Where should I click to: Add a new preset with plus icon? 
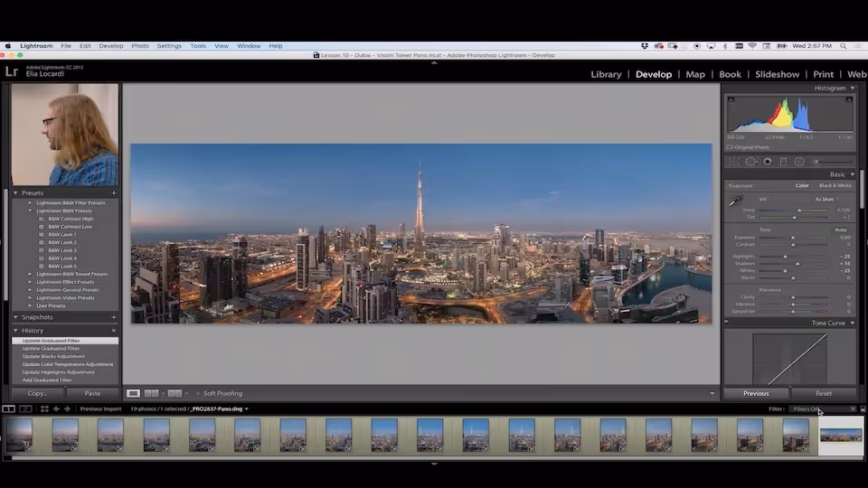point(113,192)
